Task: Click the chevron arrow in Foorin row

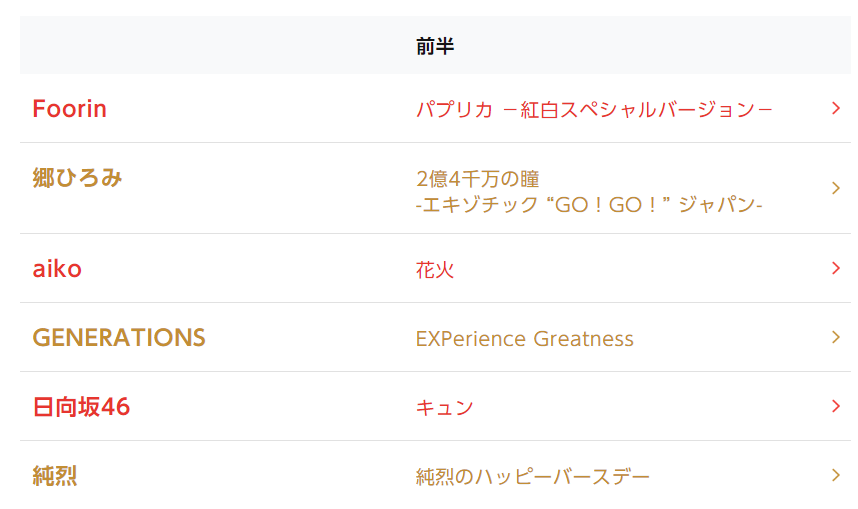Action: pos(836,108)
